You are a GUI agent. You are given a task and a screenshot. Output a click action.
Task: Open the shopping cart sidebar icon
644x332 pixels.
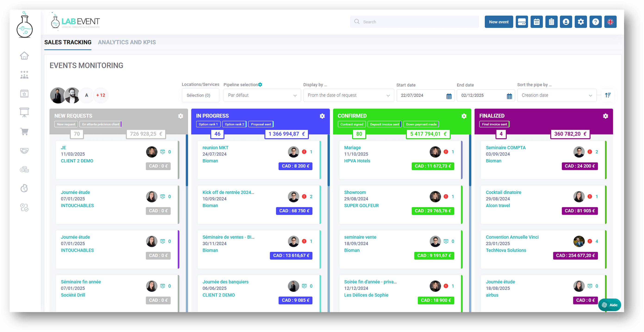[24, 131]
